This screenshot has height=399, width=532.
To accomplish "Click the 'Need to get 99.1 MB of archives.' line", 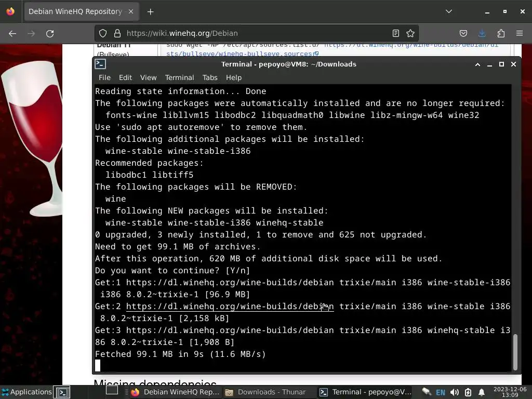I will [178, 247].
